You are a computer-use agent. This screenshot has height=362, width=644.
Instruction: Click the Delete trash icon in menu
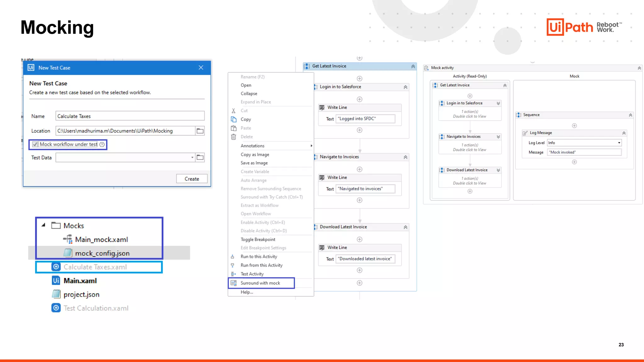coord(234,137)
